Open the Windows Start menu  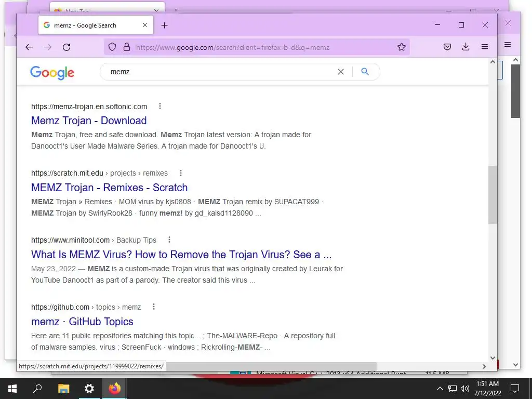[x=12, y=389]
